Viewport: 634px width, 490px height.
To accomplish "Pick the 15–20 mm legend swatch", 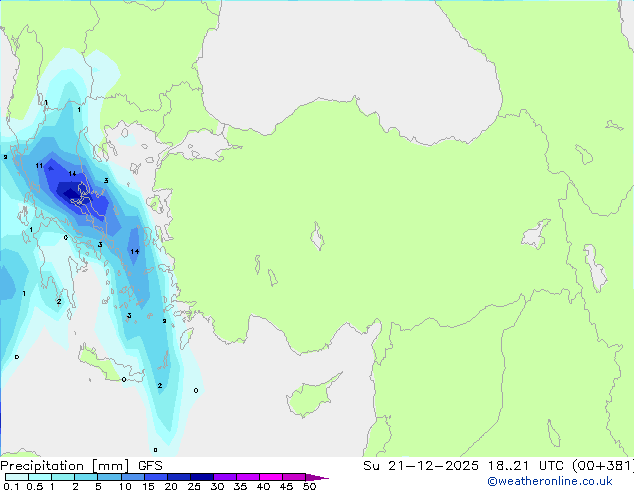I will (x=155, y=477).
